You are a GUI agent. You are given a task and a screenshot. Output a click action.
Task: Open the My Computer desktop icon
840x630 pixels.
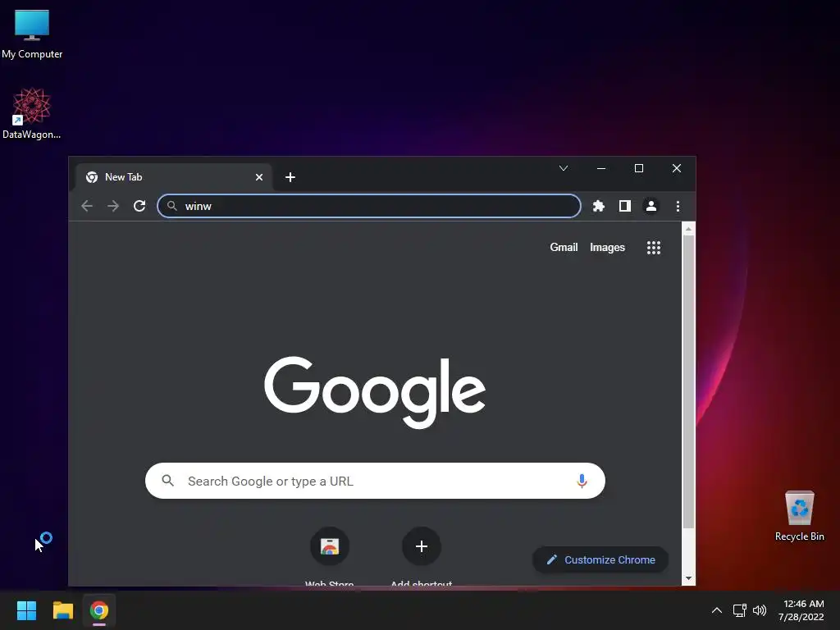click(x=32, y=33)
